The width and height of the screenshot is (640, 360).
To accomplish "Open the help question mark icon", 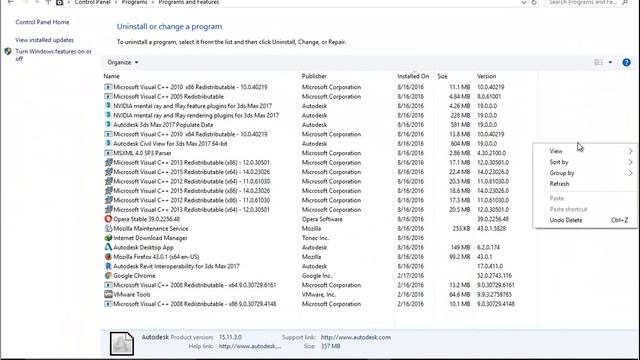I will (x=626, y=62).
